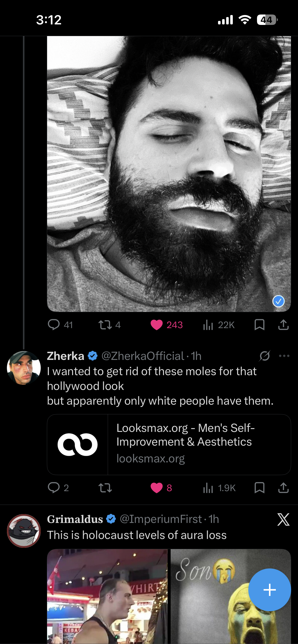Open replies on the top photo post
This screenshot has width=298, height=644.
(x=54, y=325)
